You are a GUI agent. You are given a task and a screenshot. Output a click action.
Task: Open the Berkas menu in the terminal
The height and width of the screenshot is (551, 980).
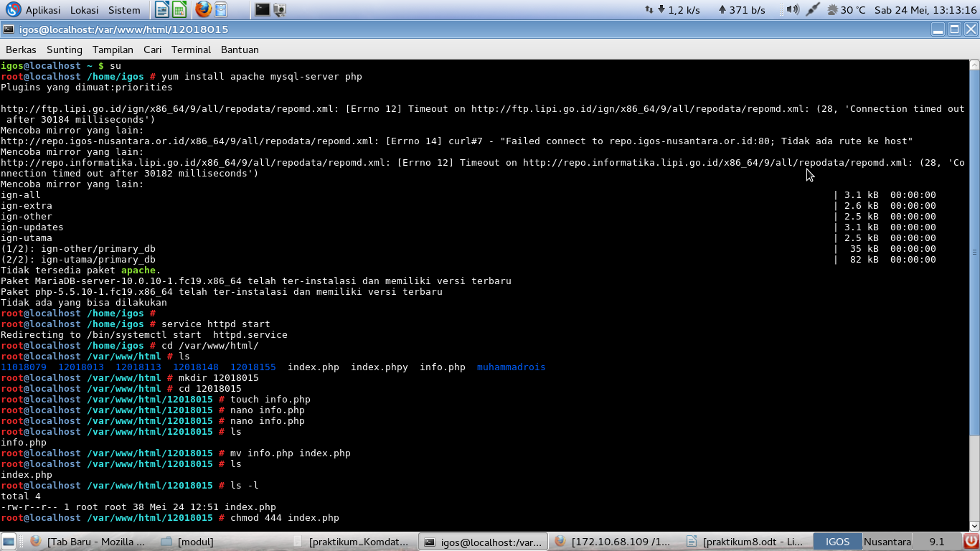point(21,50)
